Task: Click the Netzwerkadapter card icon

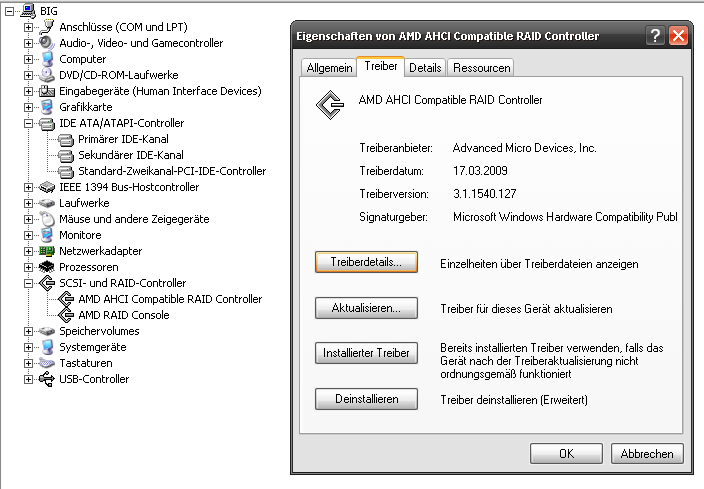Action: pyautogui.click(x=47, y=251)
